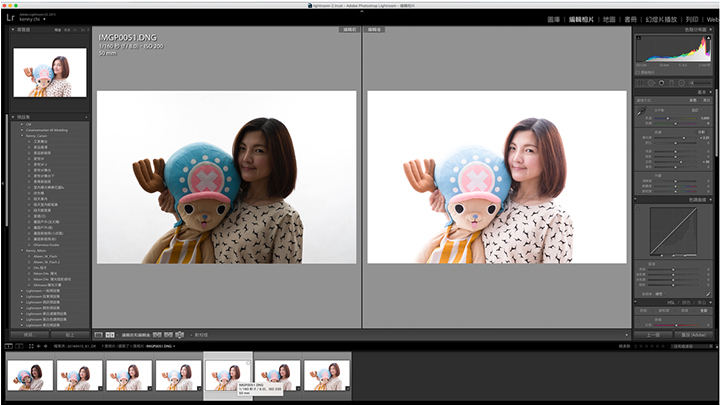Click the 自動 auto tone button
This screenshot has height=405, width=720.
[701, 132]
